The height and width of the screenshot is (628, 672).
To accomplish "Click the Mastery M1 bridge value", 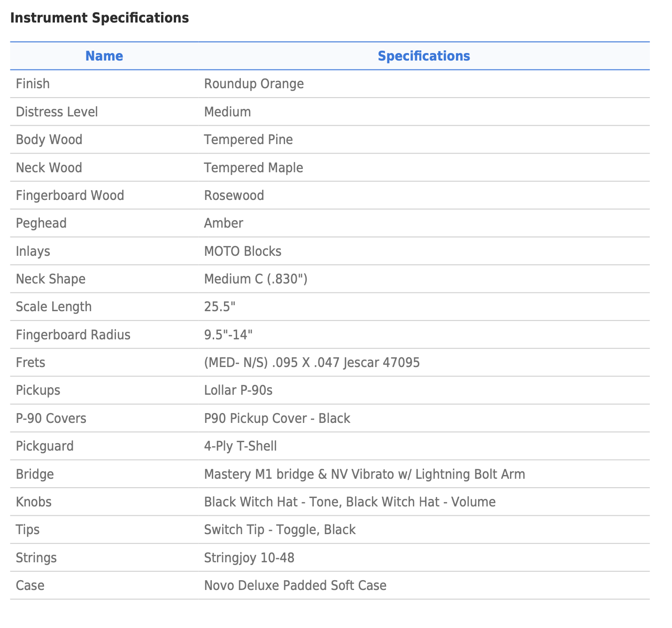I will [x=365, y=474].
